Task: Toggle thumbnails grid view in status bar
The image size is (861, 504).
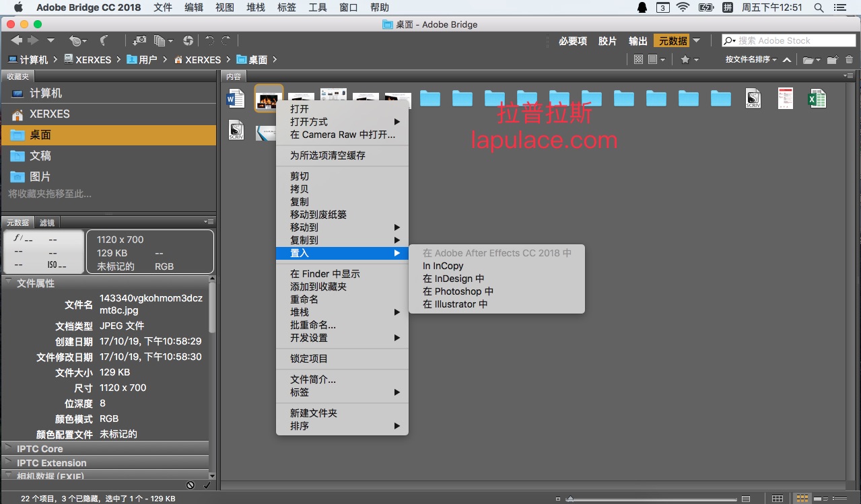Action: [x=802, y=499]
